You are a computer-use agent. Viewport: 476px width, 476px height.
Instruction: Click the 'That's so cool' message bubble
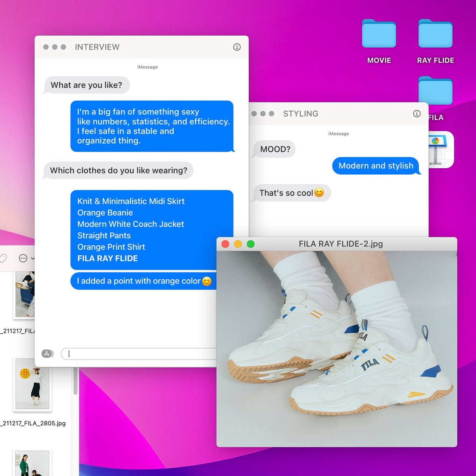coord(292,193)
